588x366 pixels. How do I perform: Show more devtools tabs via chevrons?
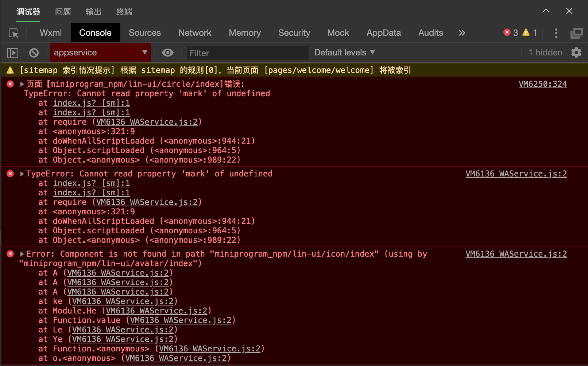point(462,33)
